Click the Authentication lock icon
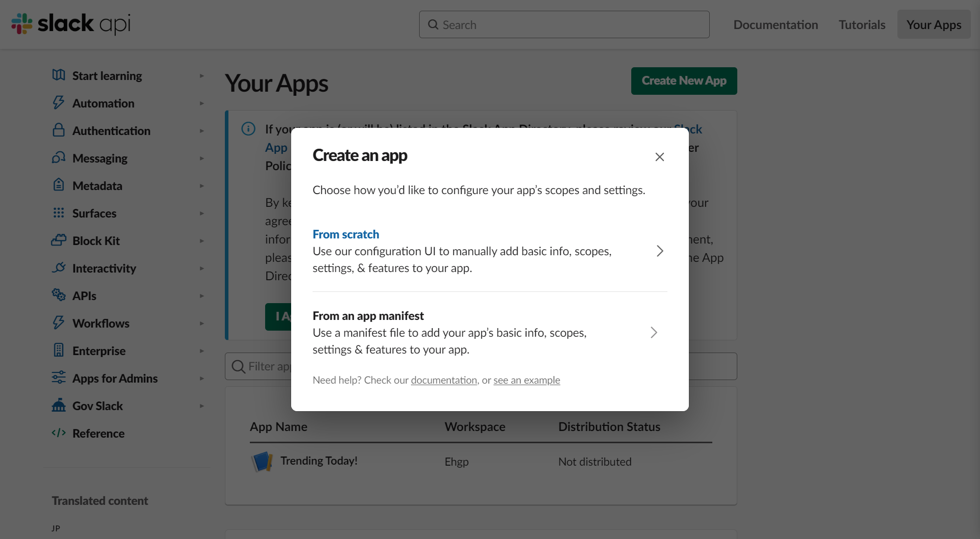980x539 pixels. (59, 130)
